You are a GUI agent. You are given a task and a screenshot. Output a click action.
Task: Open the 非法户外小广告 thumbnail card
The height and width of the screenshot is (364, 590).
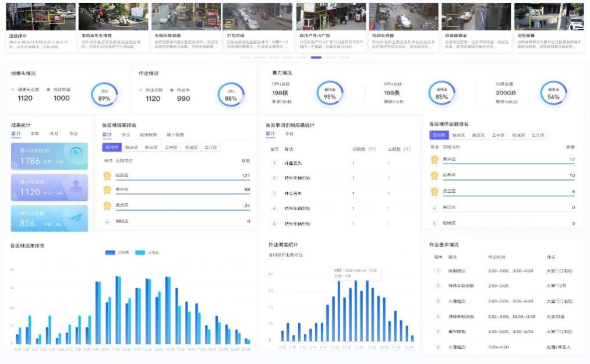coord(330,27)
